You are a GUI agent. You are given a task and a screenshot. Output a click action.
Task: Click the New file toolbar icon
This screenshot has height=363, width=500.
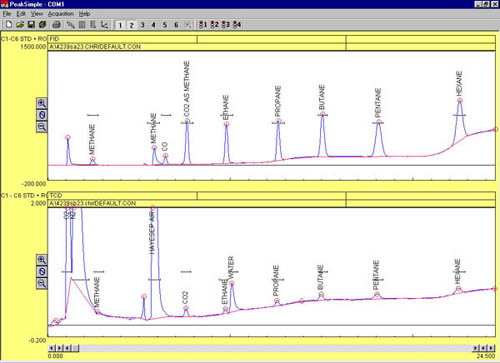click(x=9, y=24)
